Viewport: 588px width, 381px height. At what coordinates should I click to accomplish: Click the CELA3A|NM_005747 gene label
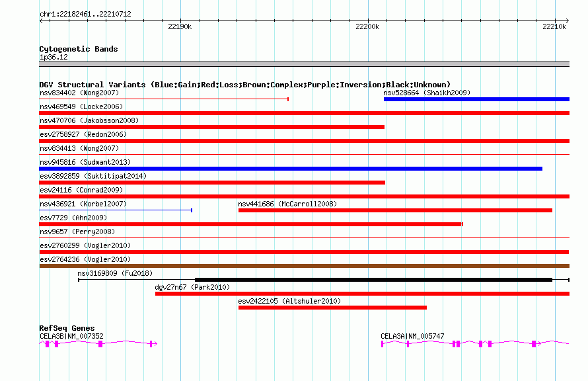(x=412, y=336)
